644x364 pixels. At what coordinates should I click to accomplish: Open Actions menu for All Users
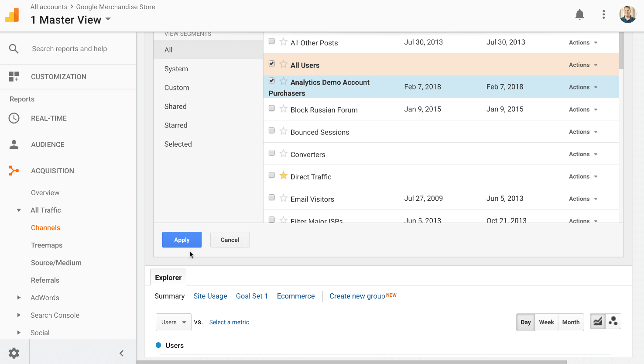point(583,65)
